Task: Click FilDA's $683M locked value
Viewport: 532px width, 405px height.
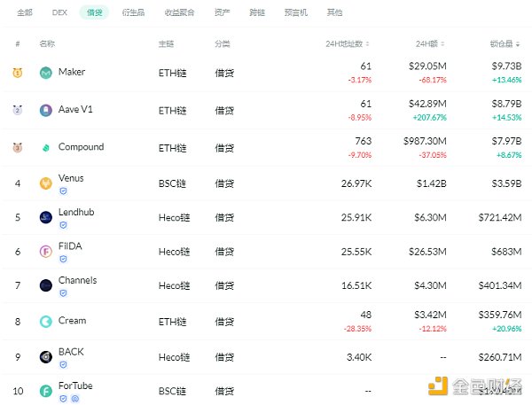Action: pyautogui.click(x=506, y=252)
